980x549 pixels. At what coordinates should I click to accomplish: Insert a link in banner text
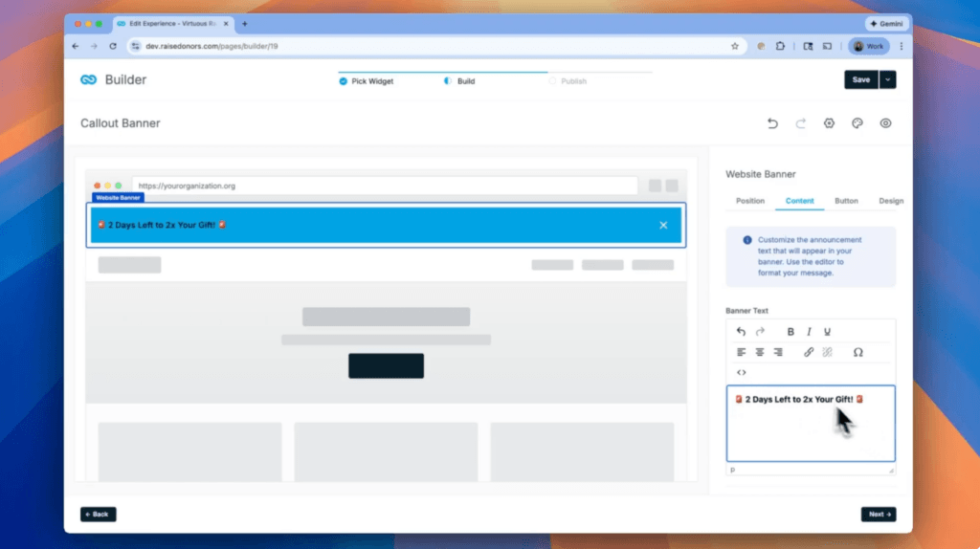[809, 352]
